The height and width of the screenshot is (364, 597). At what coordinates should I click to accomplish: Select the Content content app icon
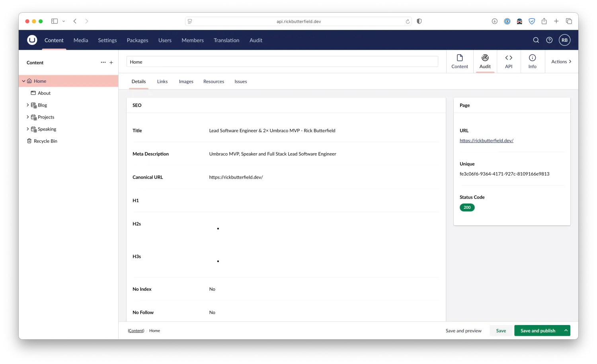[x=460, y=61]
